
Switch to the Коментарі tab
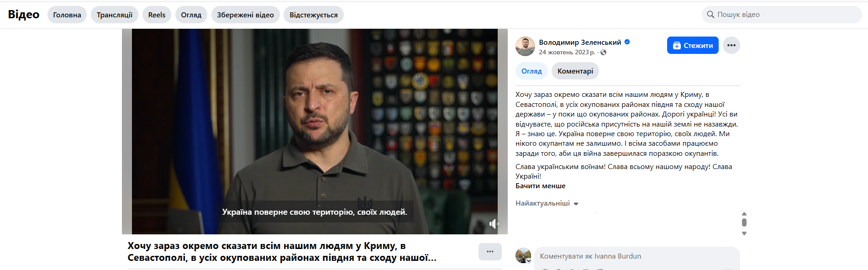pyautogui.click(x=575, y=71)
